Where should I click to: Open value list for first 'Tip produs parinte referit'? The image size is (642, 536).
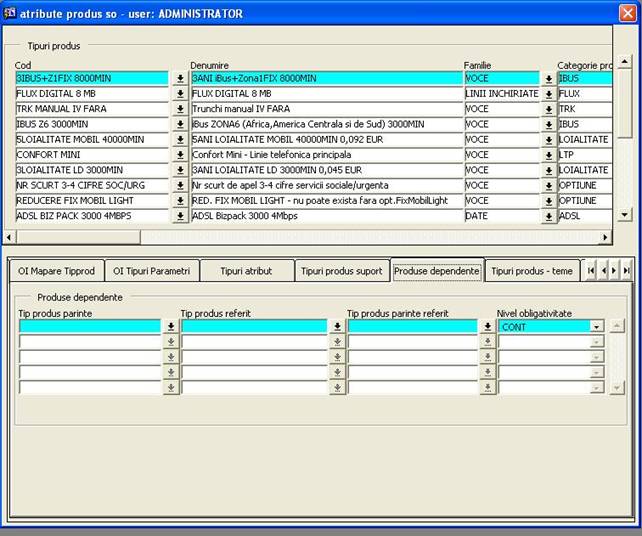(487, 327)
